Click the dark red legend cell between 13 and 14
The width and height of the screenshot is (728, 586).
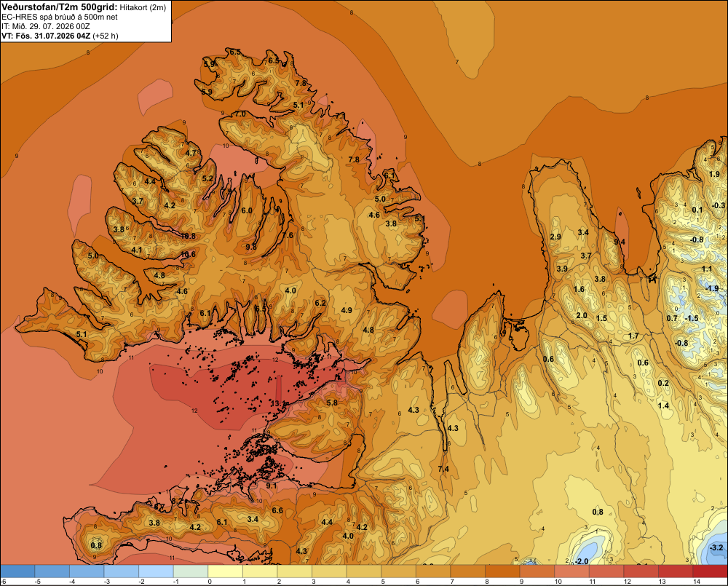tap(676, 571)
